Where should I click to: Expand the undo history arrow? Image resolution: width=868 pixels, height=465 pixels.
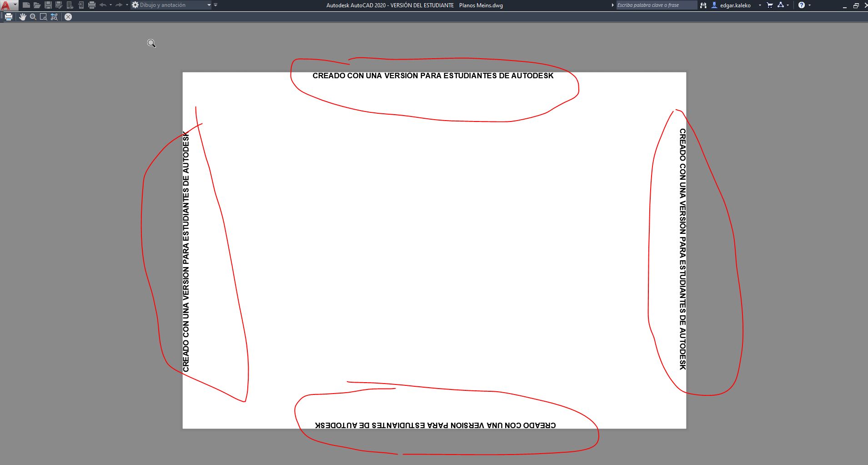tap(110, 5)
